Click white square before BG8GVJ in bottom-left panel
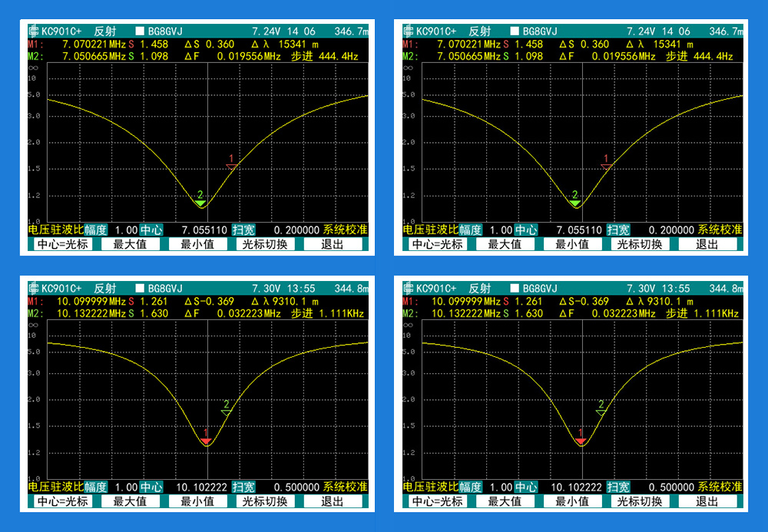Image resolution: width=768 pixels, height=532 pixels. point(140,289)
